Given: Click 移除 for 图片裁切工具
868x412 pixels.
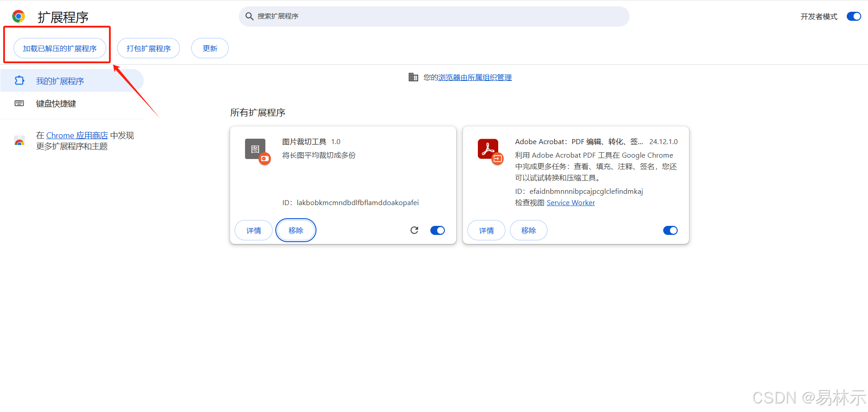Looking at the screenshot, I should pos(296,230).
